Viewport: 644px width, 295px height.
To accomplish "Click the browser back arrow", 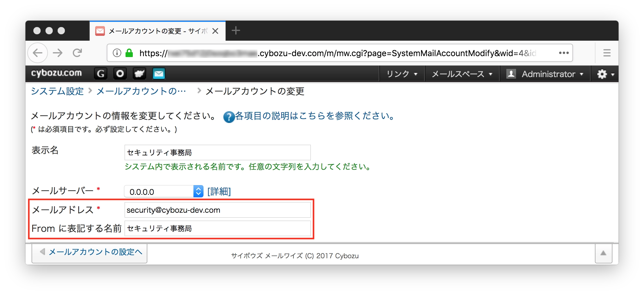I will point(38,53).
